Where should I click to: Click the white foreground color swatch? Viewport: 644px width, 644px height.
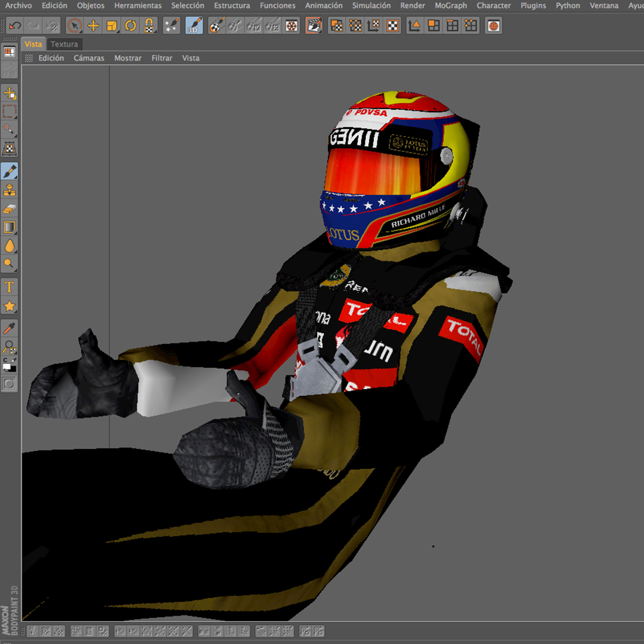6,367
